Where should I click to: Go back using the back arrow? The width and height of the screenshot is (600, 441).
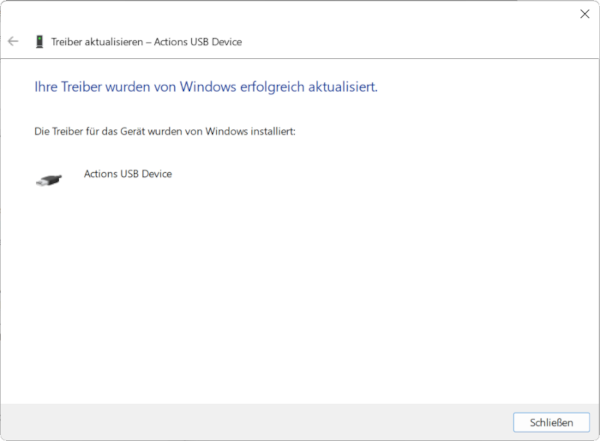(13, 42)
